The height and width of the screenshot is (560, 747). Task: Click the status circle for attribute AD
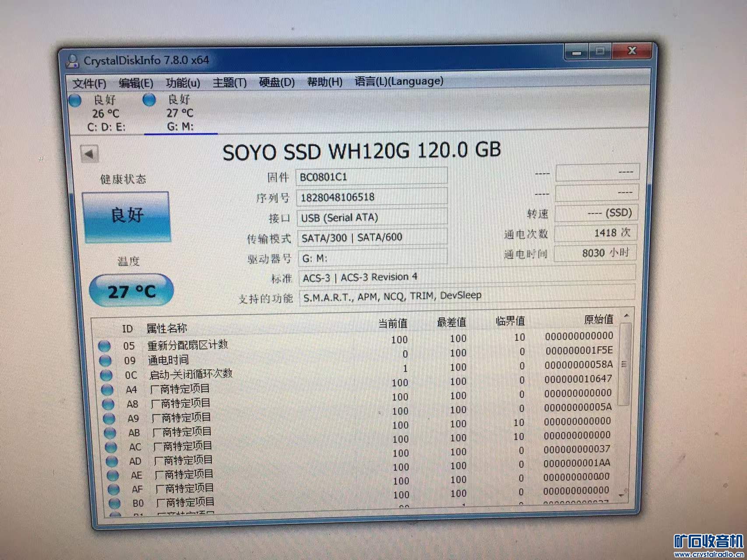tap(112, 461)
